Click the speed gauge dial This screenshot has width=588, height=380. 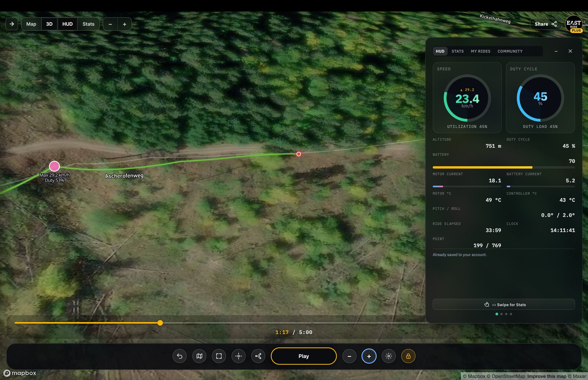click(467, 98)
